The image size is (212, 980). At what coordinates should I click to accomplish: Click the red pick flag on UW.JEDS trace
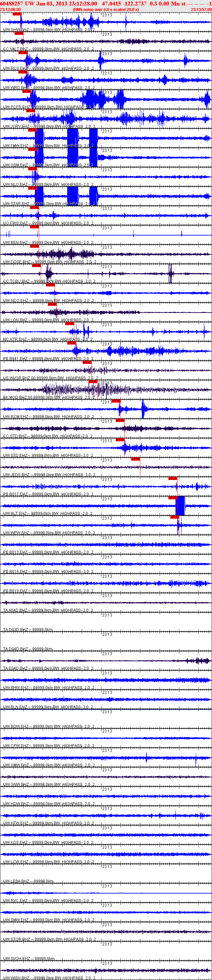[x=135, y=459]
